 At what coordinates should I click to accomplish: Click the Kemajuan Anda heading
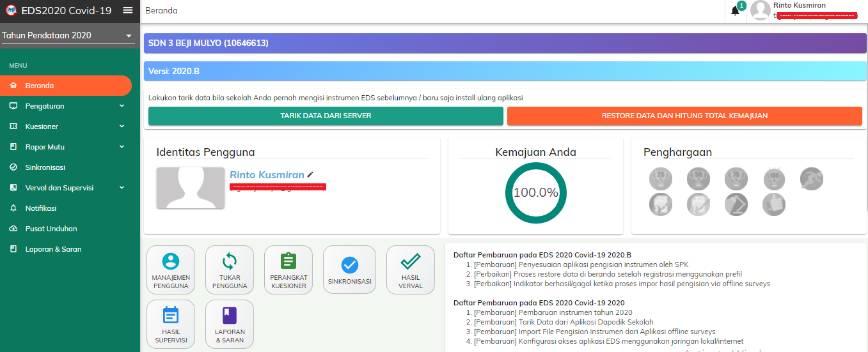pos(535,152)
